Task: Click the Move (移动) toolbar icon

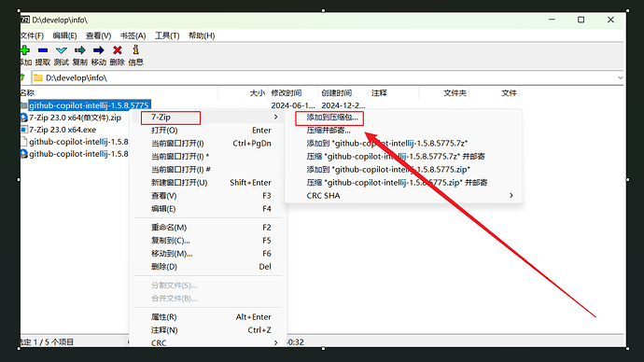Action: (x=99, y=50)
